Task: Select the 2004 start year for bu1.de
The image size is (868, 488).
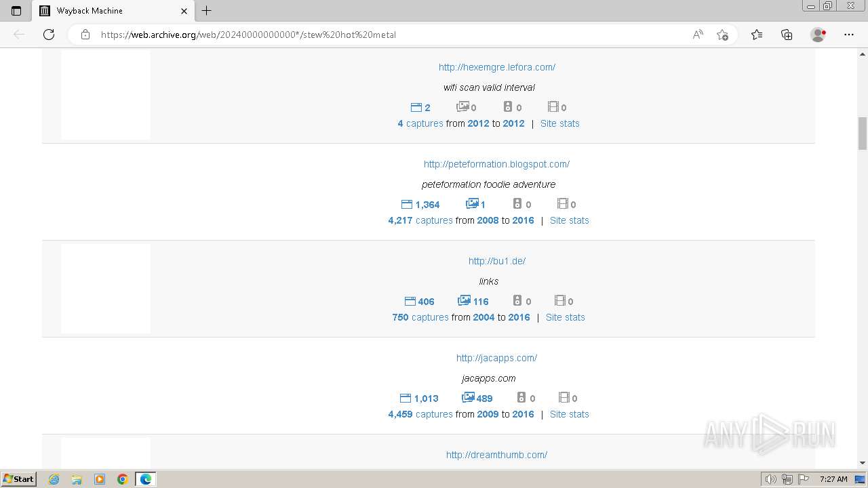Action: click(x=484, y=317)
